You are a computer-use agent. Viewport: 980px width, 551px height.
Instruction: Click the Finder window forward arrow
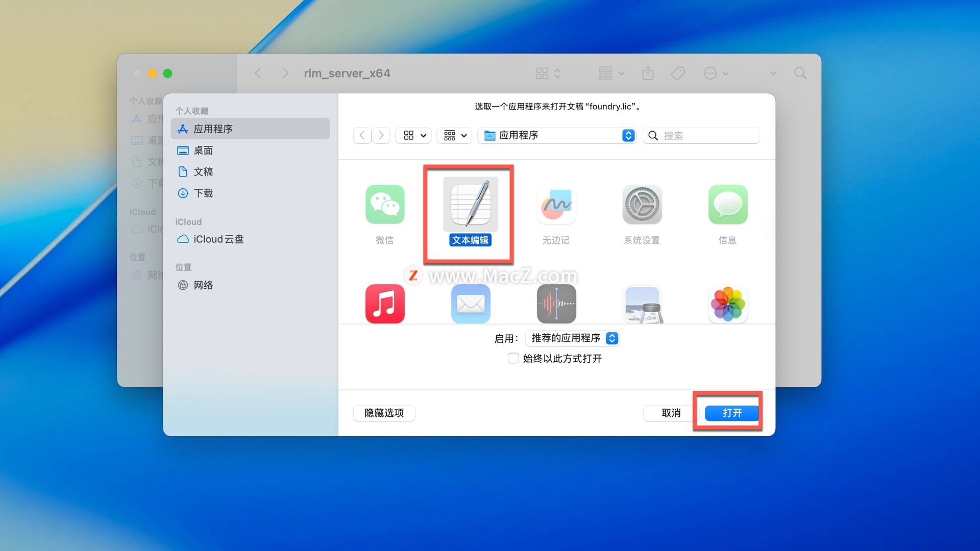coord(285,73)
